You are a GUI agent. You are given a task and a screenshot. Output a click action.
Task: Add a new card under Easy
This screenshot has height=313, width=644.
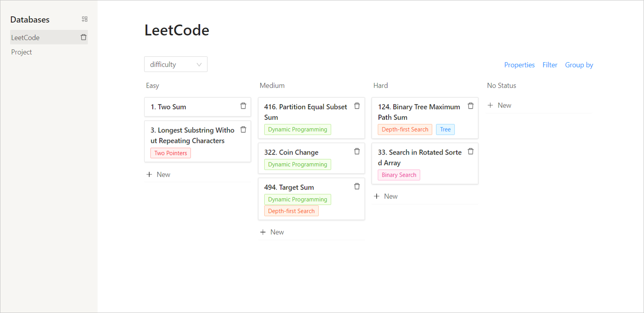click(x=159, y=174)
